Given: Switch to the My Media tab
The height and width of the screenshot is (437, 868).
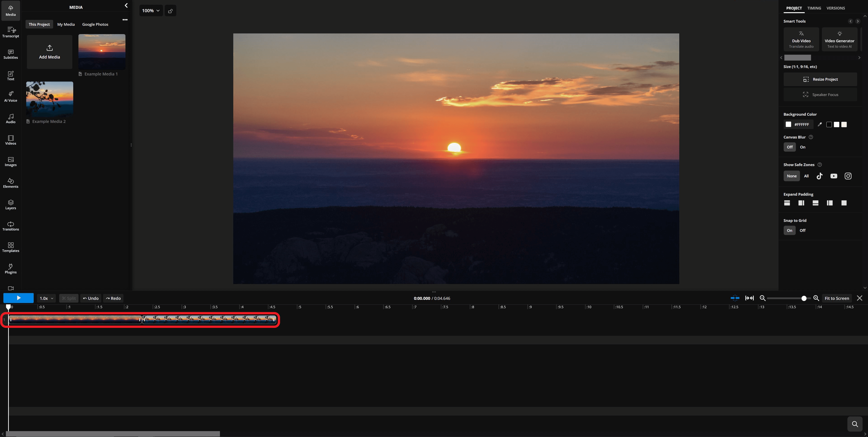Looking at the screenshot, I should 66,24.
